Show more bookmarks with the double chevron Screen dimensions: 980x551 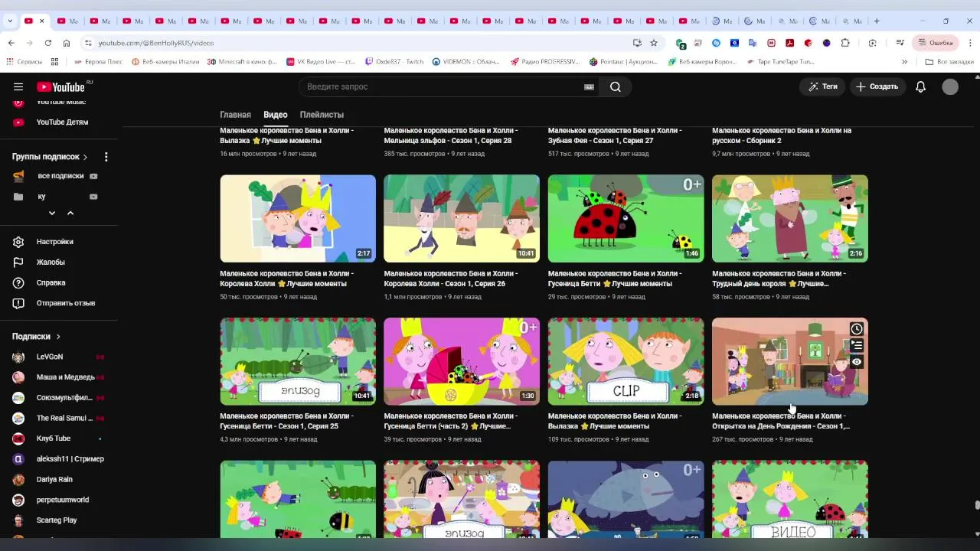pos(904,62)
